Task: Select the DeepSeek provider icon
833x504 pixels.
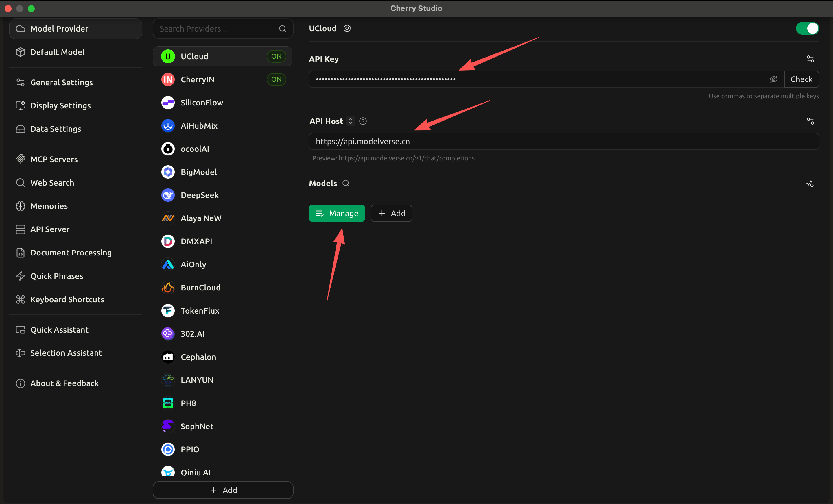Action: pyautogui.click(x=168, y=195)
